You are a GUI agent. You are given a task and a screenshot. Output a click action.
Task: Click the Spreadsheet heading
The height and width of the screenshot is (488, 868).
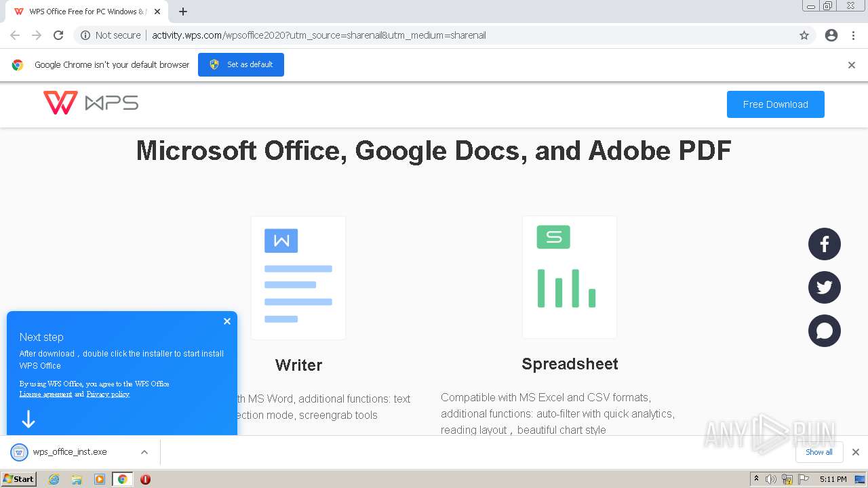[x=570, y=364]
